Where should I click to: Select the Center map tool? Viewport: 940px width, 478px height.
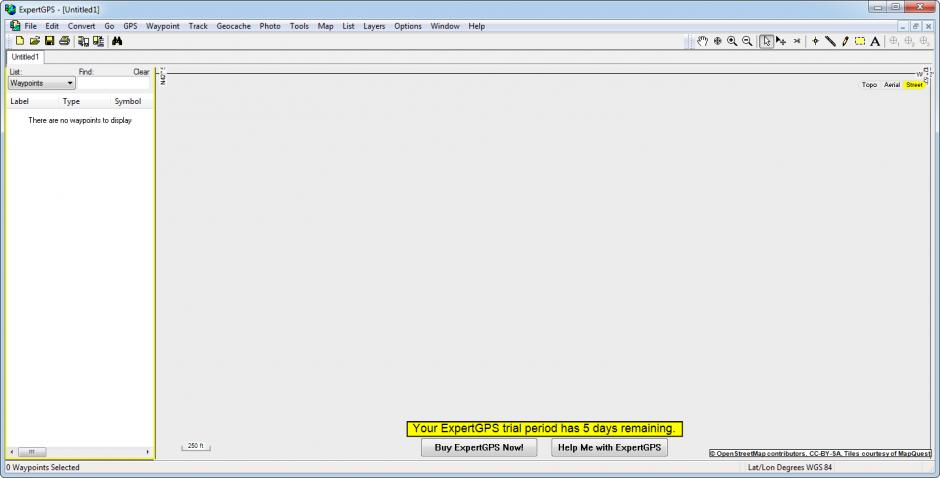pos(718,41)
